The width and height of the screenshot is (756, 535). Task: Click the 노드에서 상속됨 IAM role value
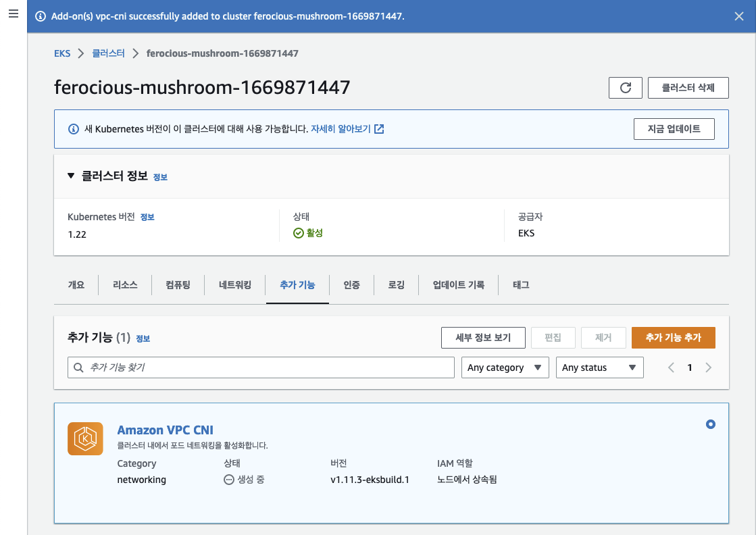pos(467,480)
